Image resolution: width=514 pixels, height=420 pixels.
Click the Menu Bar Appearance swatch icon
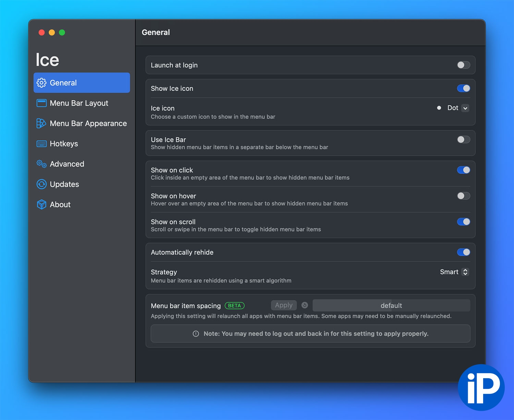(41, 123)
